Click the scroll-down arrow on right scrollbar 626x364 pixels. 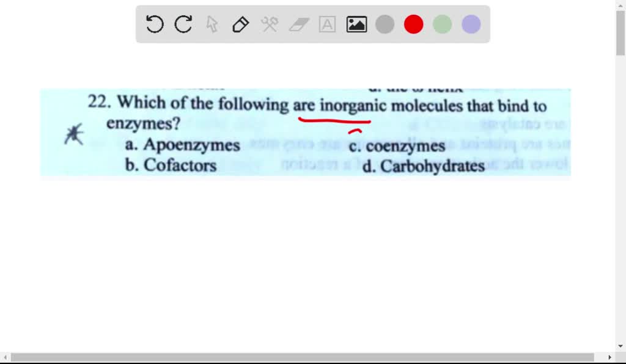(x=620, y=344)
